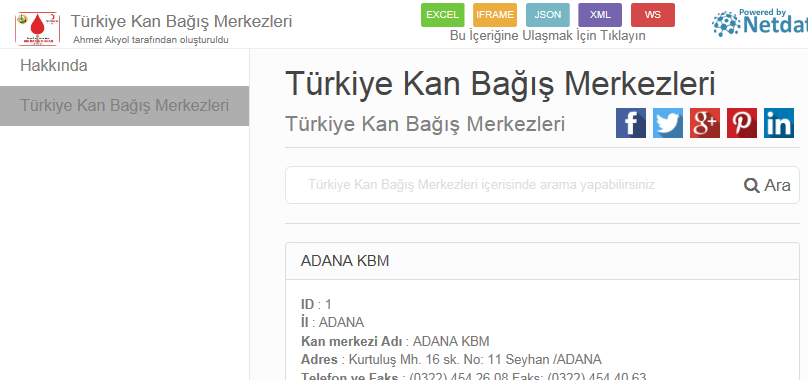This screenshot has width=808, height=380.
Task: Open the Türkiye Kan Bağış Merkezleri header title
Action: click(181, 22)
